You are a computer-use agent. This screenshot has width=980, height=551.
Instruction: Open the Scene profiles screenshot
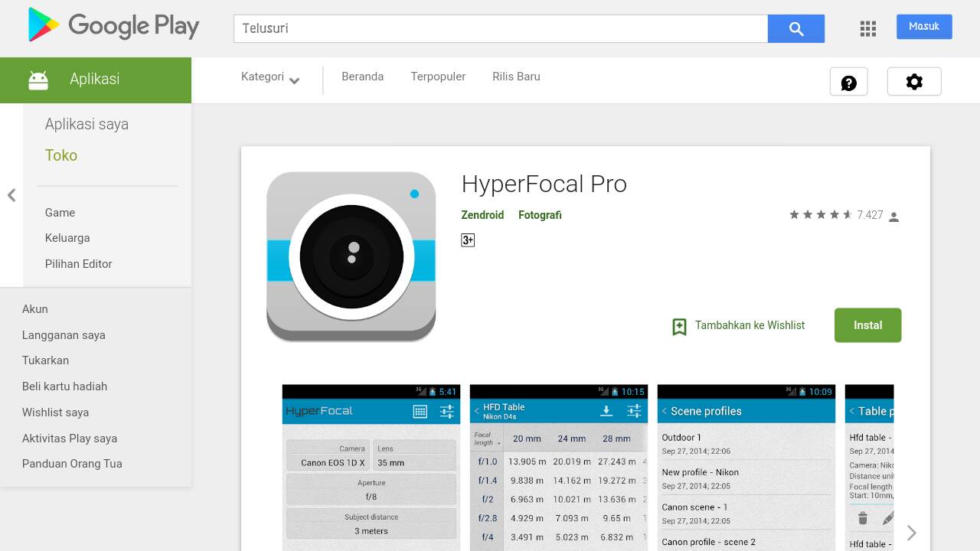click(746, 468)
